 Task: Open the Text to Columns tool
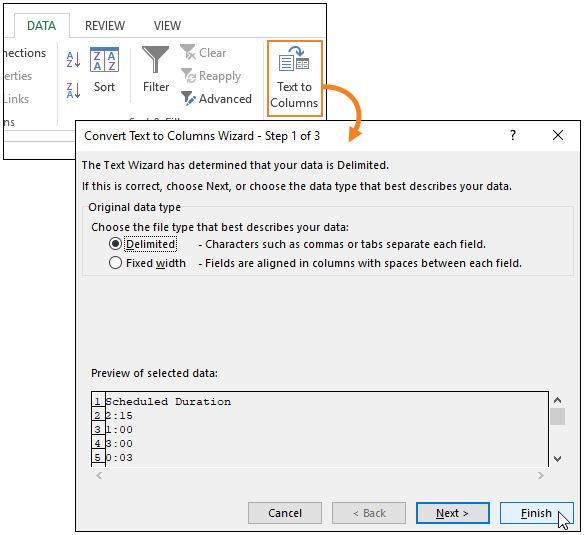point(294,79)
